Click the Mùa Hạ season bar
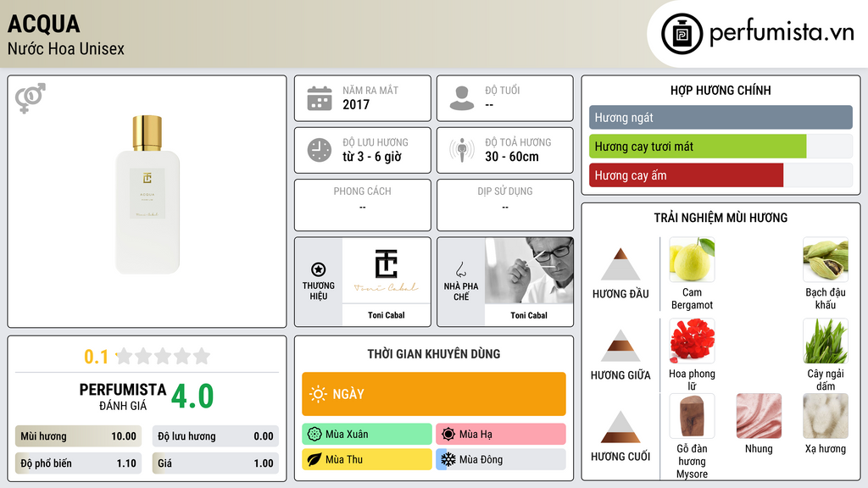The width and height of the screenshot is (868, 488). point(501,435)
